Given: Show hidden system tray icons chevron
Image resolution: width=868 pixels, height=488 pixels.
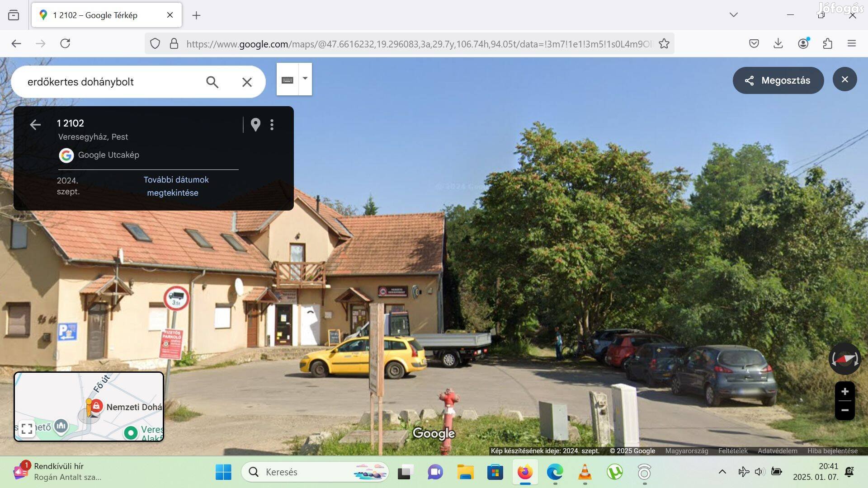Looking at the screenshot, I should pos(722,472).
